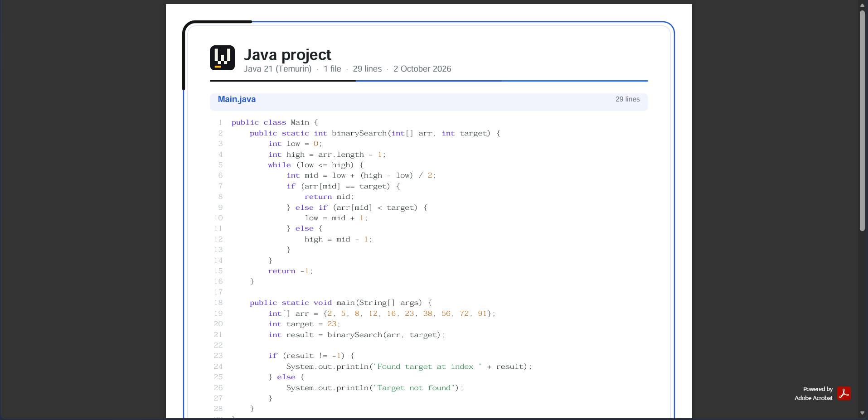
Task: Click the 'int low = 0;' line
Action: click(x=295, y=144)
